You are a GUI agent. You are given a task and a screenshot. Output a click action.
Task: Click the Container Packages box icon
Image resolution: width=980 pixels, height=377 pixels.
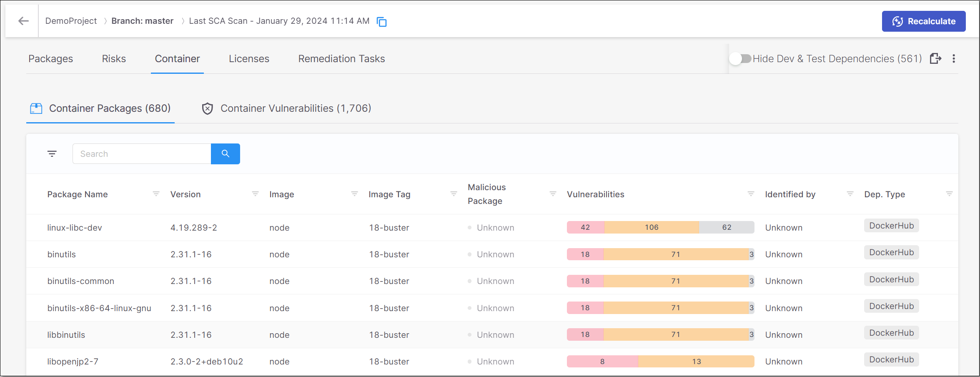click(36, 108)
